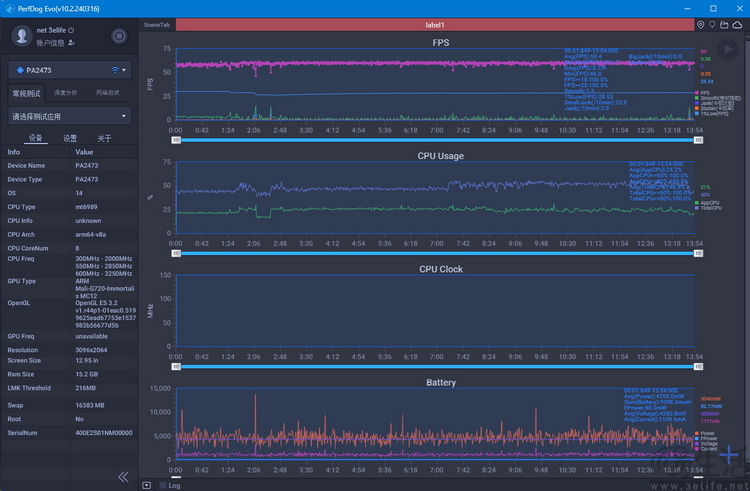This screenshot has height=491, width=750.
Task: Select the Resolution 3096x2064 value
Action: coord(91,350)
